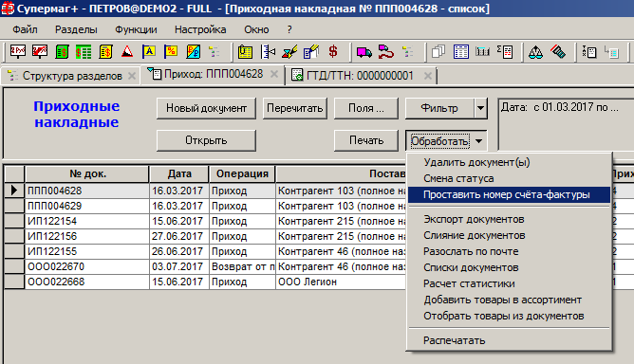Click the magenta truck toolbar icon
The width and height of the screenshot is (634, 364).
pos(364,52)
